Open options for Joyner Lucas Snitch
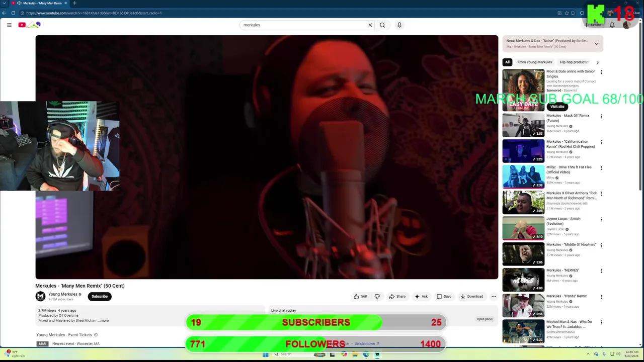This screenshot has width=644, height=362. point(601,219)
